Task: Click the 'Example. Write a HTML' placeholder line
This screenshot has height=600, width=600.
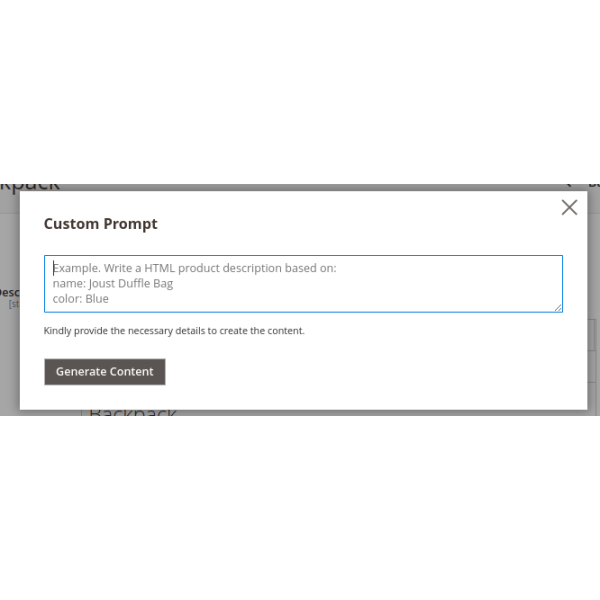Action: point(195,268)
